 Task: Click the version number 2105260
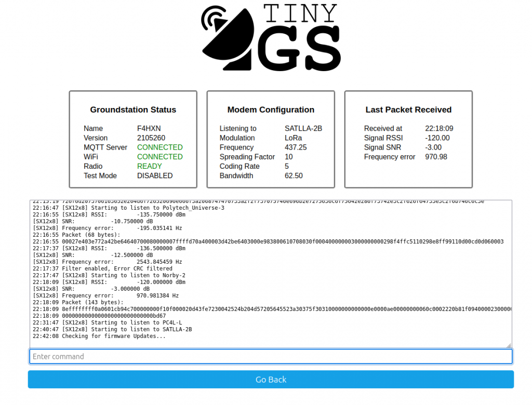click(151, 138)
